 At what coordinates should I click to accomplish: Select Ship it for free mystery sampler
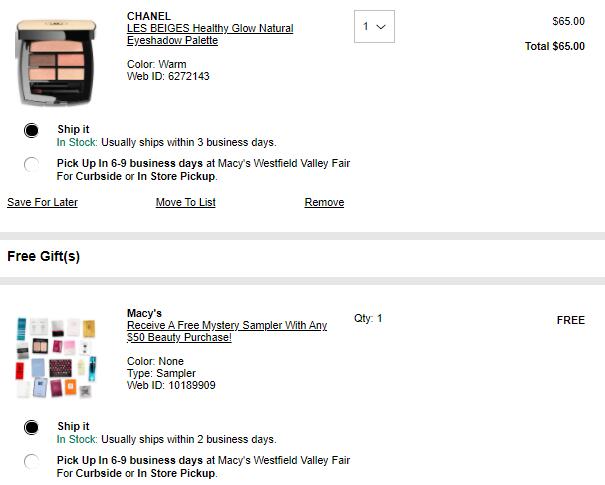tap(32, 427)
